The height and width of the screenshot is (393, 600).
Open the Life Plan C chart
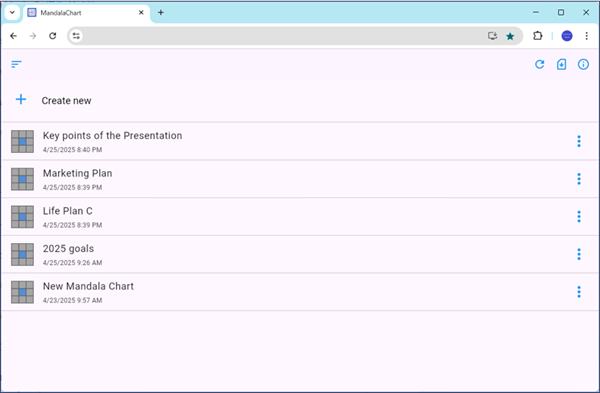(x=300, y=217)
